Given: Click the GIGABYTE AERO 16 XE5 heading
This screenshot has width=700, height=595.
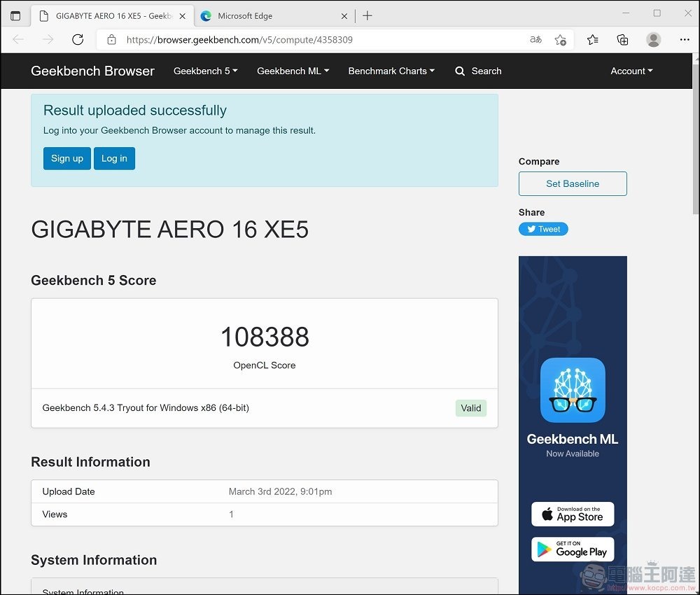Looking at the screenshot, I should [x=169, y=230].
